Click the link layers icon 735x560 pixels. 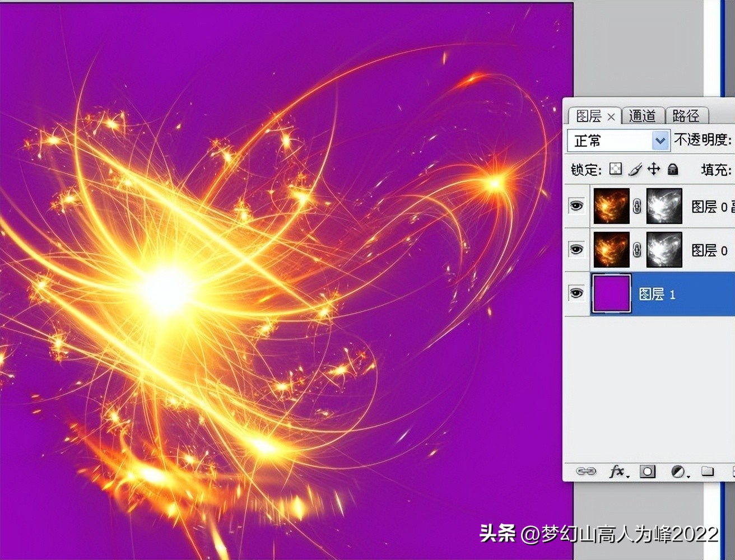[x=587, y=472]
